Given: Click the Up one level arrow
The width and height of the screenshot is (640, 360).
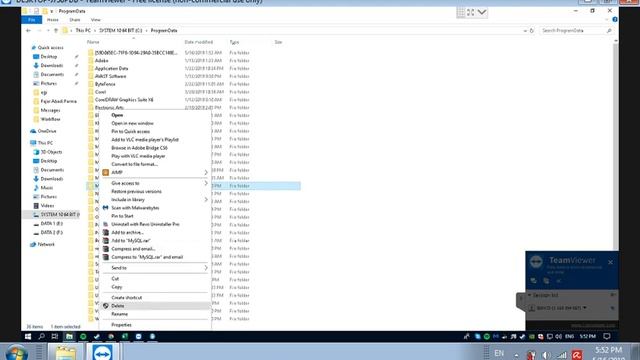Looking at the screenshot, I should (x=56, y=31).
